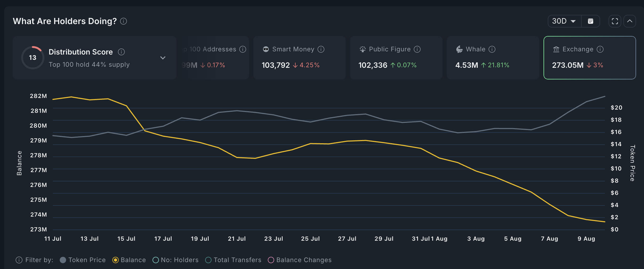Image resolution: width=644 pixels, height=269 pixels.
Task: Switch to the Public Figure card
Action: [396, 58]
